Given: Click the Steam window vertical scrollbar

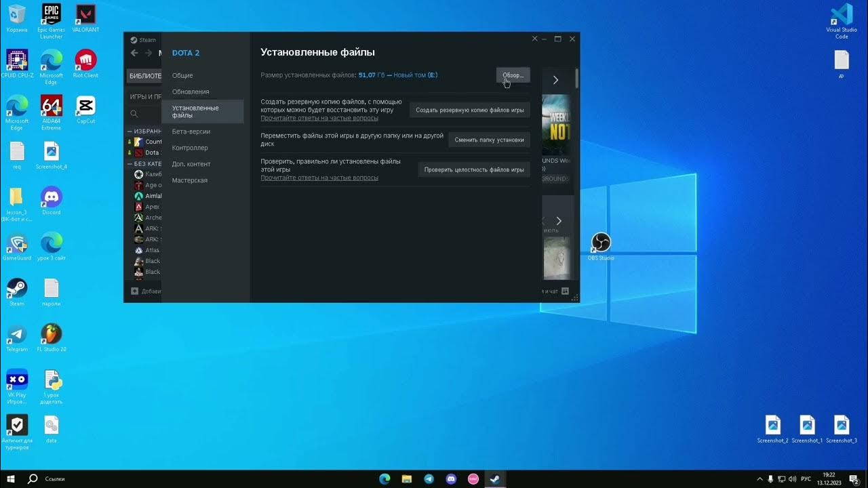Looking at the screenshot, I should pyautogui.click(x=577, y=78).
